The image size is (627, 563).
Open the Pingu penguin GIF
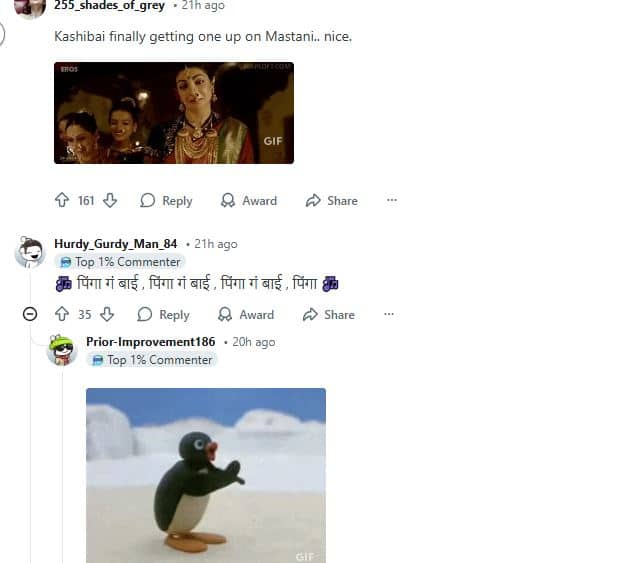[206, 475]
